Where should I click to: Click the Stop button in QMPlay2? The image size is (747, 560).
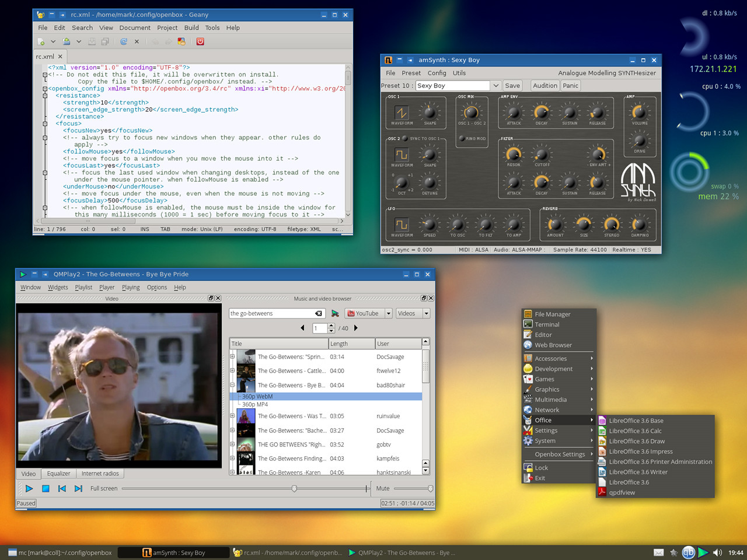[46, 488]
